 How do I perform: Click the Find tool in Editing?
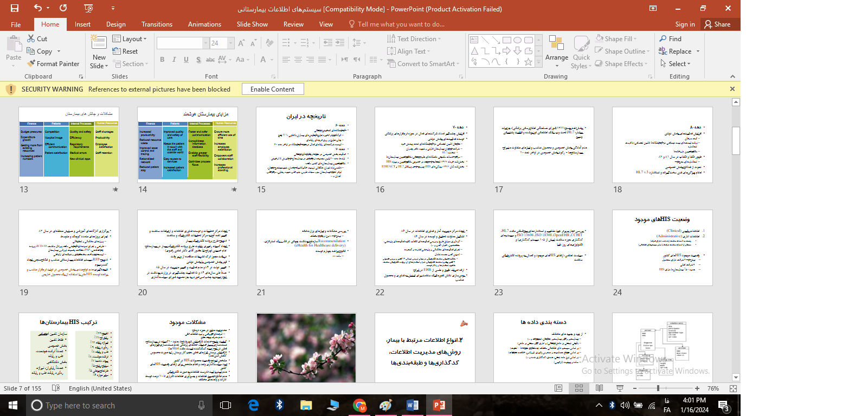671,39
